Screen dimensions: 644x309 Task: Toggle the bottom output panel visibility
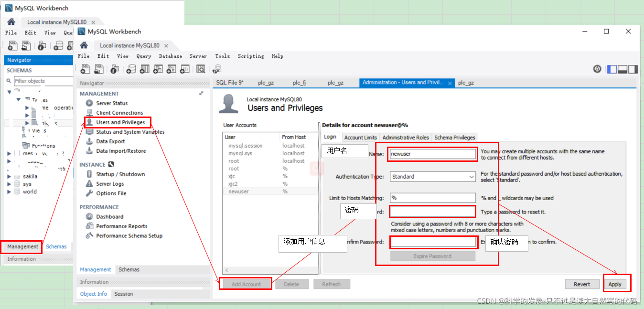tap(623, 69)
